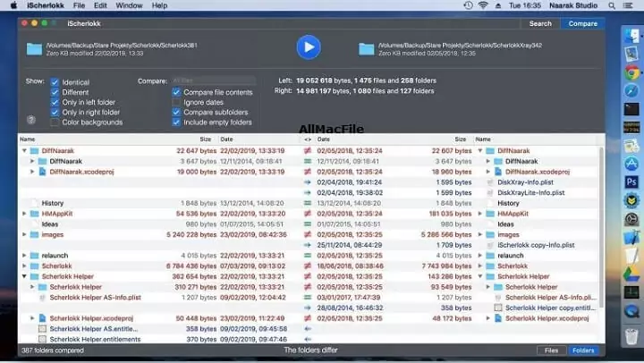Click the equal icon on relaunch row
The image size is (644, 363).
(308, 256)
